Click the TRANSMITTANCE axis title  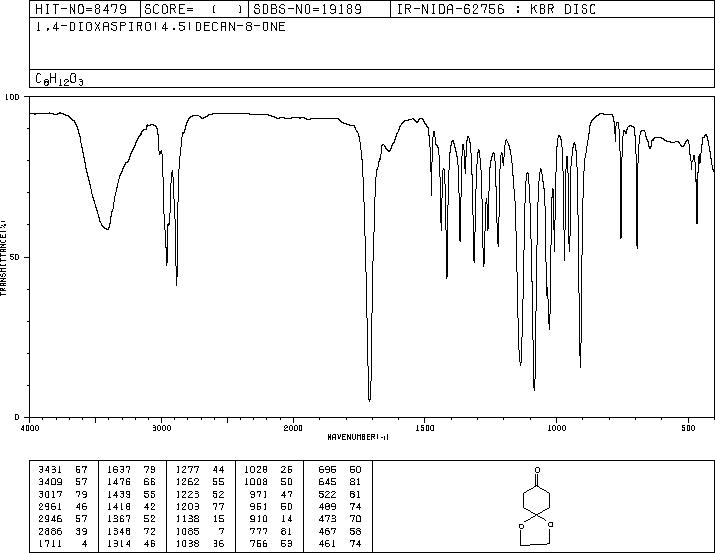click(x=3, y=258)
